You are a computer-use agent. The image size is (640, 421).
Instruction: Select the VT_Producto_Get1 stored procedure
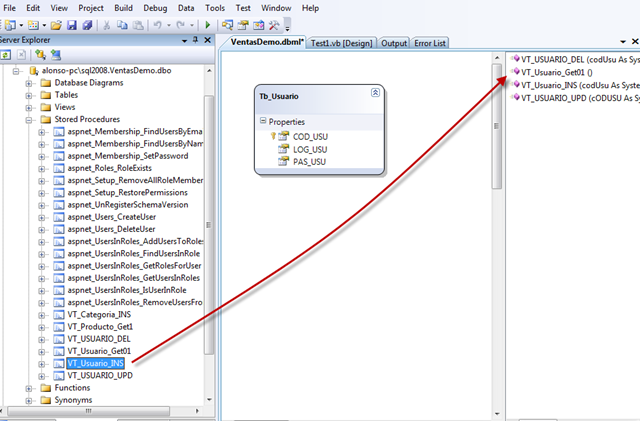(100, 327)
